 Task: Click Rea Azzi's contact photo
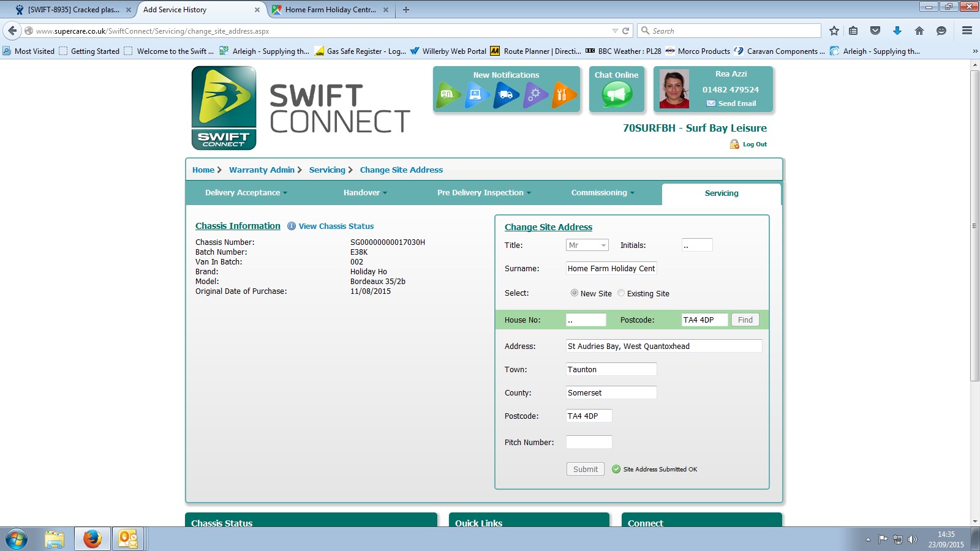[674, 89]
